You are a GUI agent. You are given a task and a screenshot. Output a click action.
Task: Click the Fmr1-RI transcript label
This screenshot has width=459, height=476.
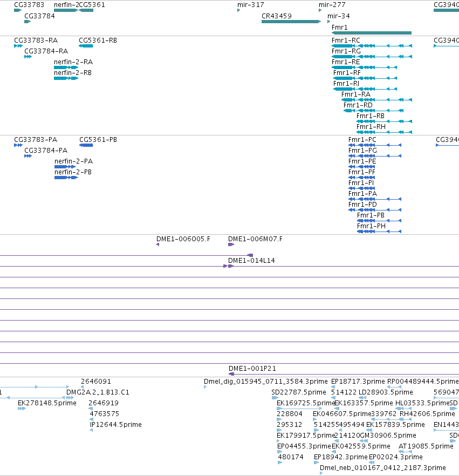[x=346, y=84]
